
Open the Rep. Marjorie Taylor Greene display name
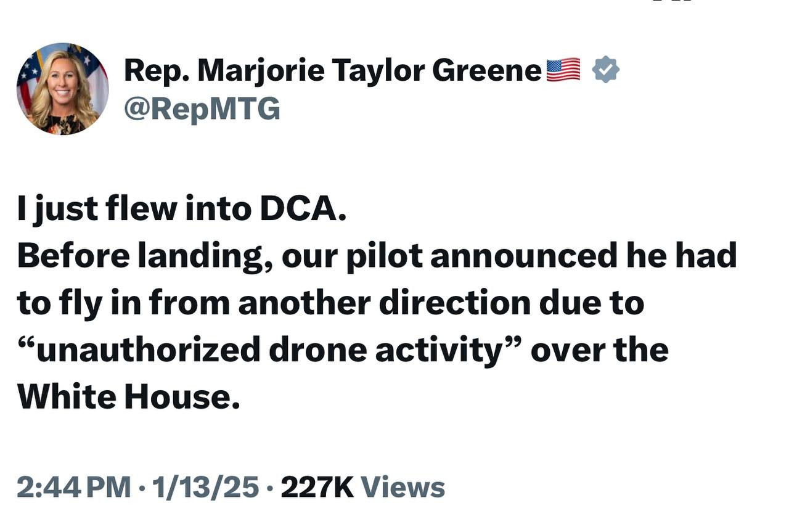coord(332,70)
